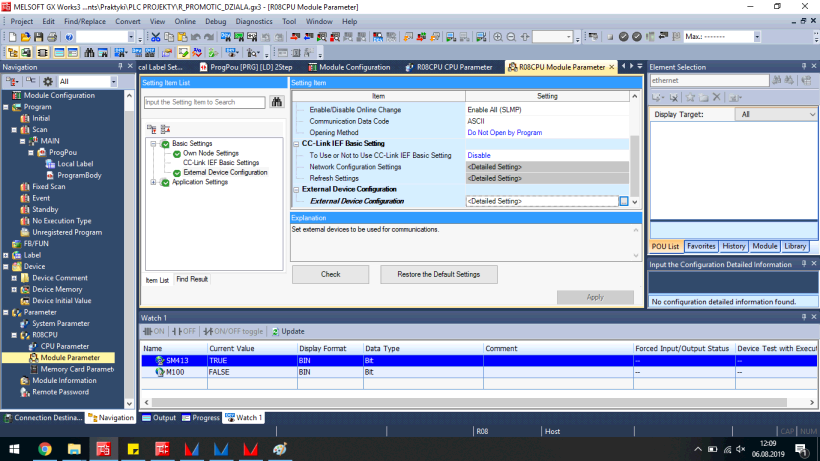Collapse the Basic Settings tree node
The image size is (820, 461).
point(154,144)
